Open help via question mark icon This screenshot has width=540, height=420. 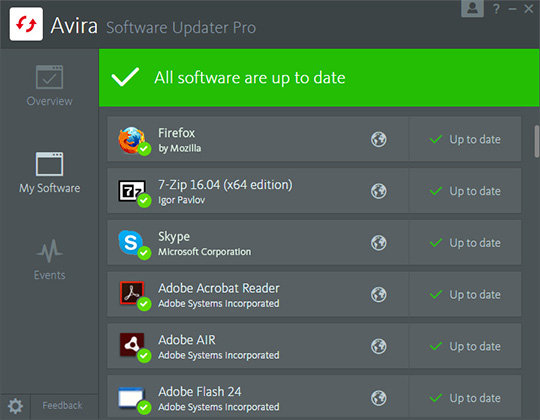pyautogui.click(x=496, y=9)
